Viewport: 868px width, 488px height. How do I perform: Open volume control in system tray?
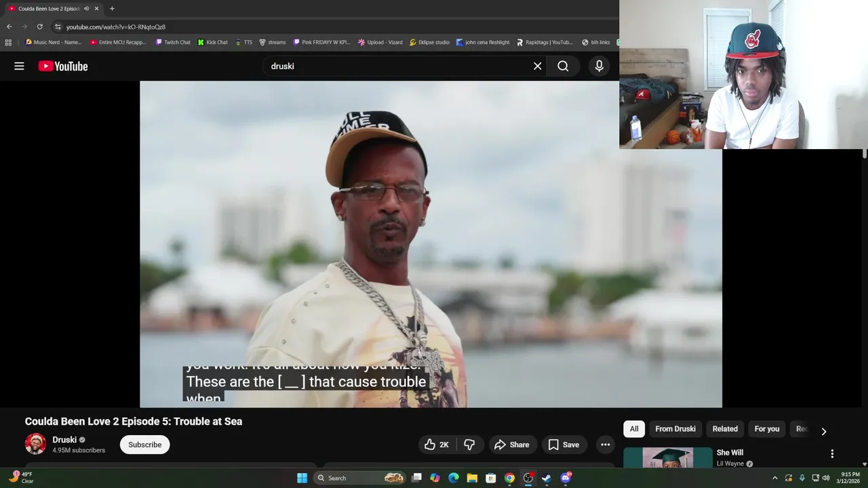click(x=826, y=478)
